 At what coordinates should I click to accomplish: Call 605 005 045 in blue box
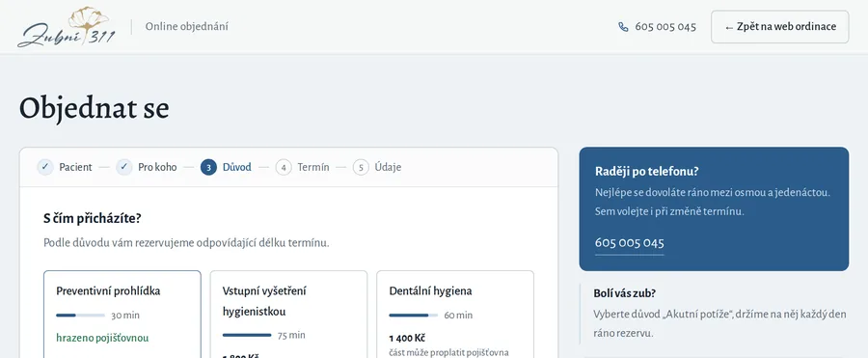click(x=630, y=243)
